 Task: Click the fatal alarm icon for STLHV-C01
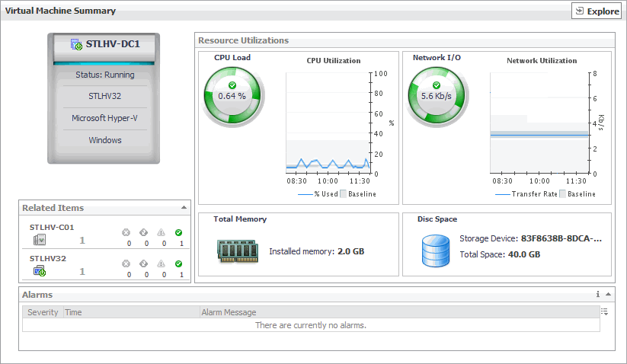(126, 232)
